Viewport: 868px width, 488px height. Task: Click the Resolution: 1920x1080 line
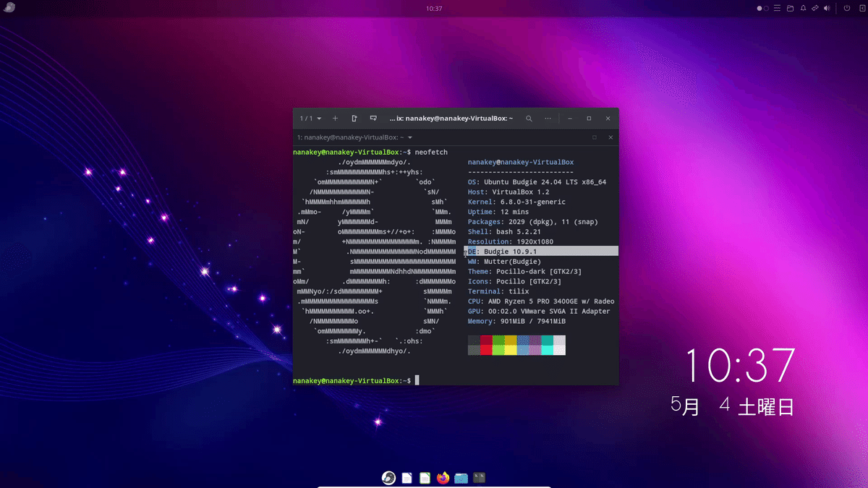click(x=511, y=241)
